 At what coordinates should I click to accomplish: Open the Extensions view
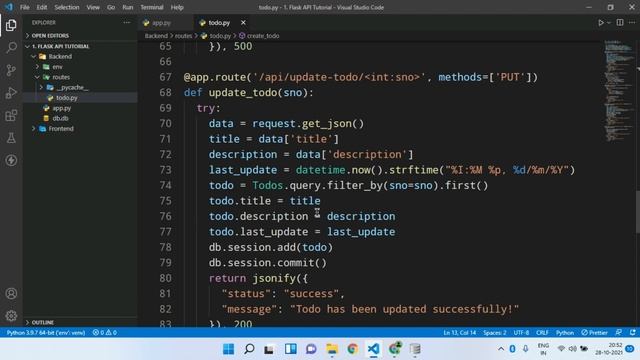[11, 116]
